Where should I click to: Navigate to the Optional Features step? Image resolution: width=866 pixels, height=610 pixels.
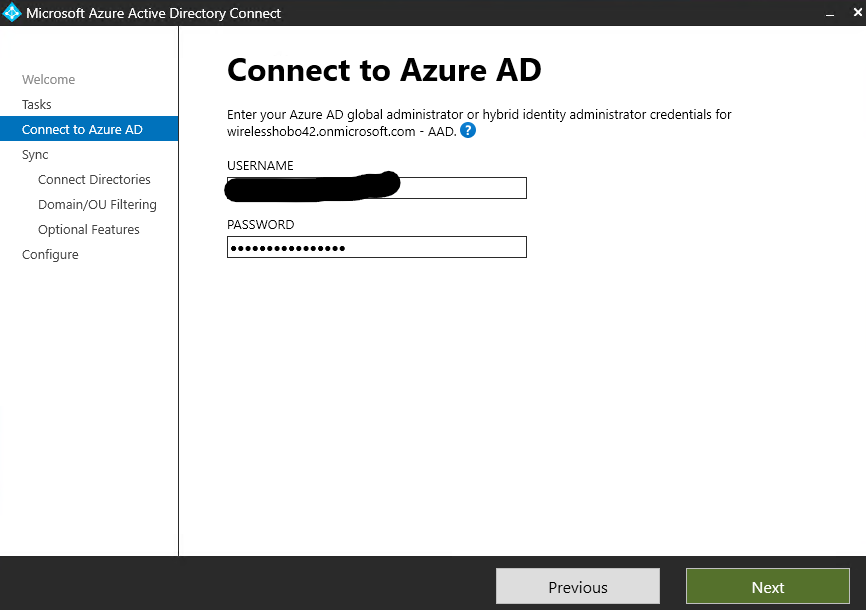[89, 230]
